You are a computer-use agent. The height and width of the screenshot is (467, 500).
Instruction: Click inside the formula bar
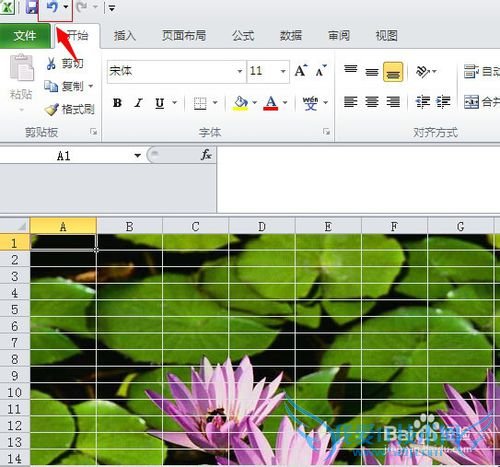(x=359, y=179)
